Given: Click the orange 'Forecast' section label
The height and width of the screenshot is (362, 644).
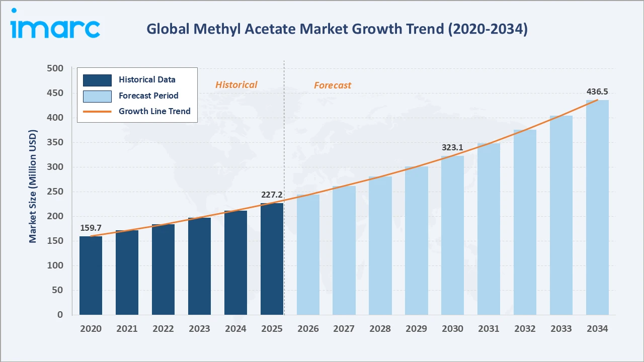Looking at the screenshot, I should coord(333,85).
